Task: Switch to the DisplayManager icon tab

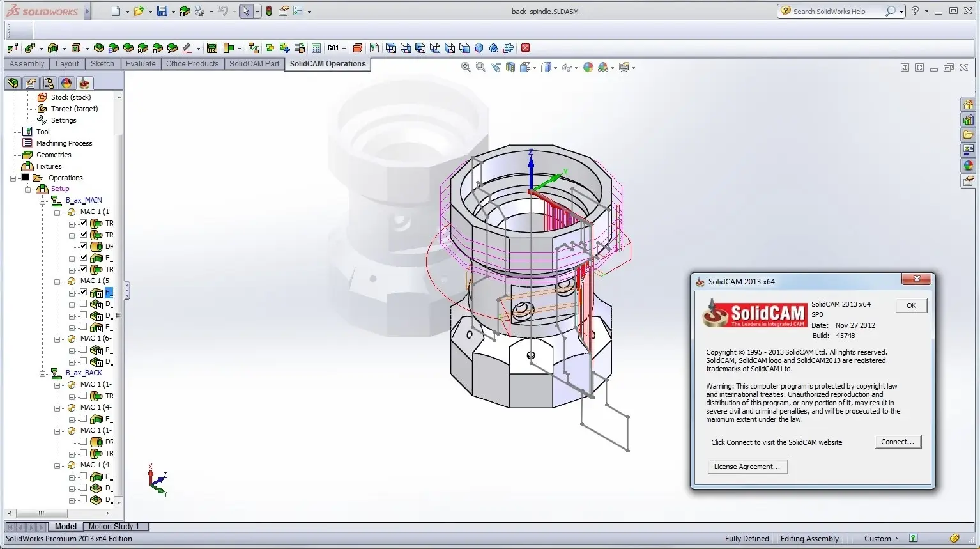Action: [66, 83]
